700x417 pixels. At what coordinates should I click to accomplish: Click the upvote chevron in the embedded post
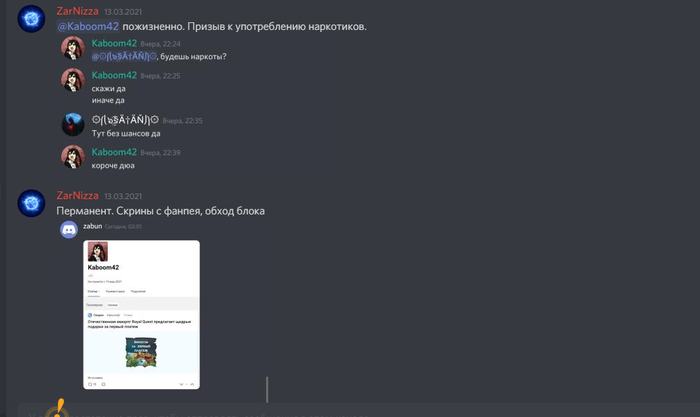click(192, 384)
